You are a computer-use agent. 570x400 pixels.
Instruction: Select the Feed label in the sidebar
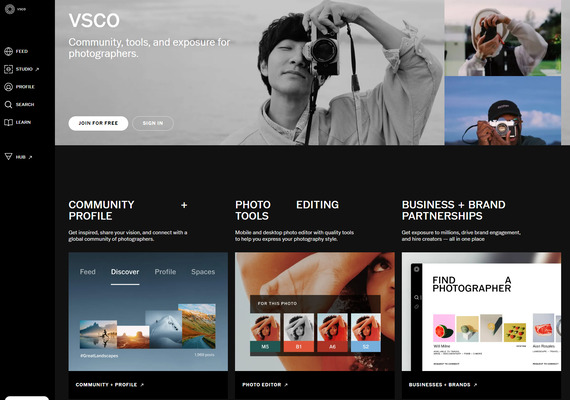(22, 51)
